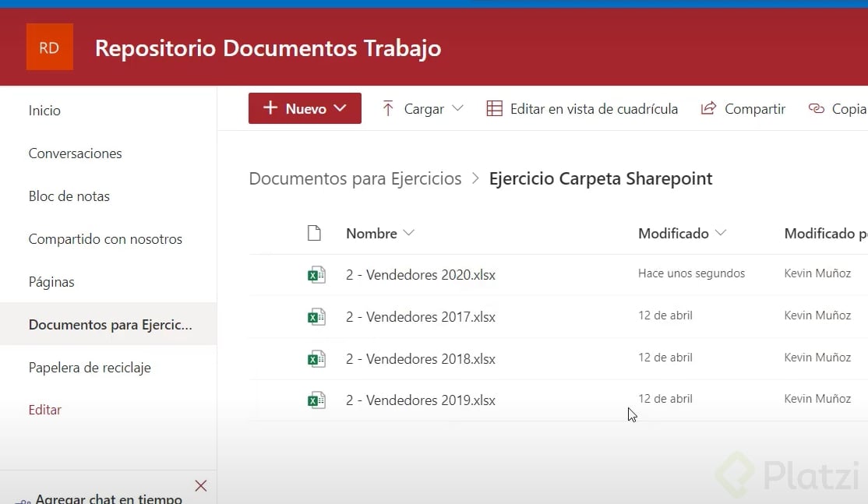Open the Nuevo button
This screenshot has height=504, width=868.
point(305,108)
